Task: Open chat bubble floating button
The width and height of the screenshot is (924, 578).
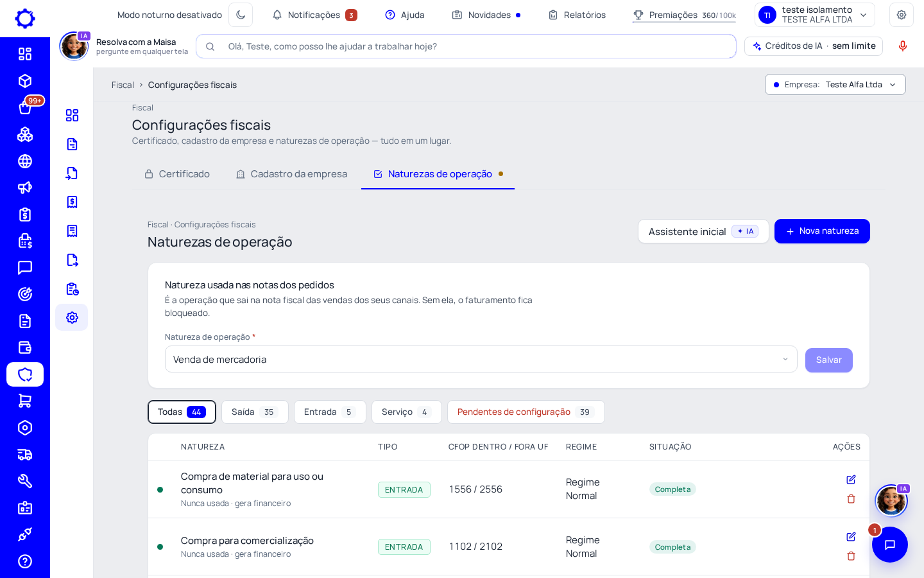Action: coord(889,545)
